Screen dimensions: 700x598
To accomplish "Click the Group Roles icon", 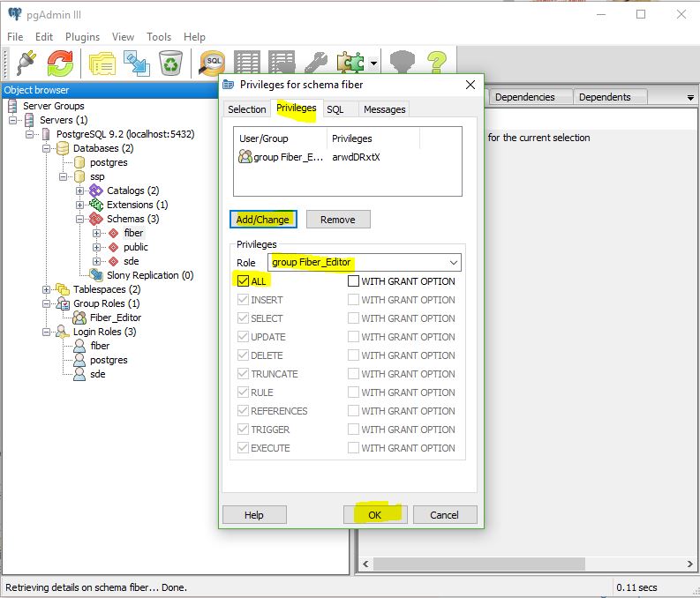I will [63, 303].
